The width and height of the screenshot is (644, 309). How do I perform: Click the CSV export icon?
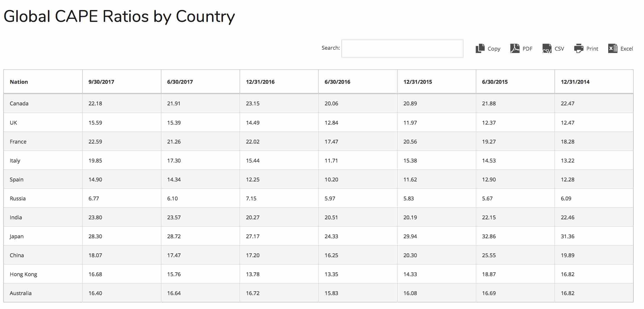pyautogui.click(x=547, y=48)
